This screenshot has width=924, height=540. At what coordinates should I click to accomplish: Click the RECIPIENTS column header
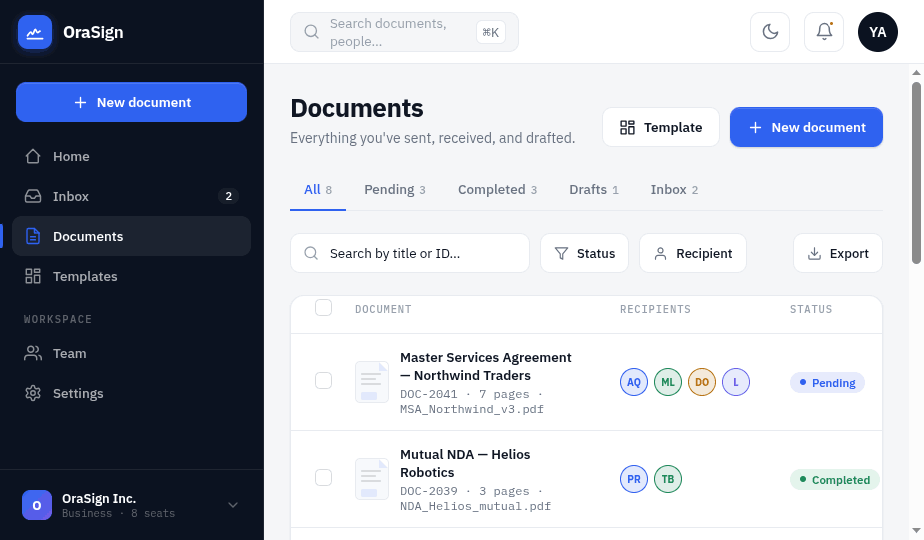coord(655,309)
